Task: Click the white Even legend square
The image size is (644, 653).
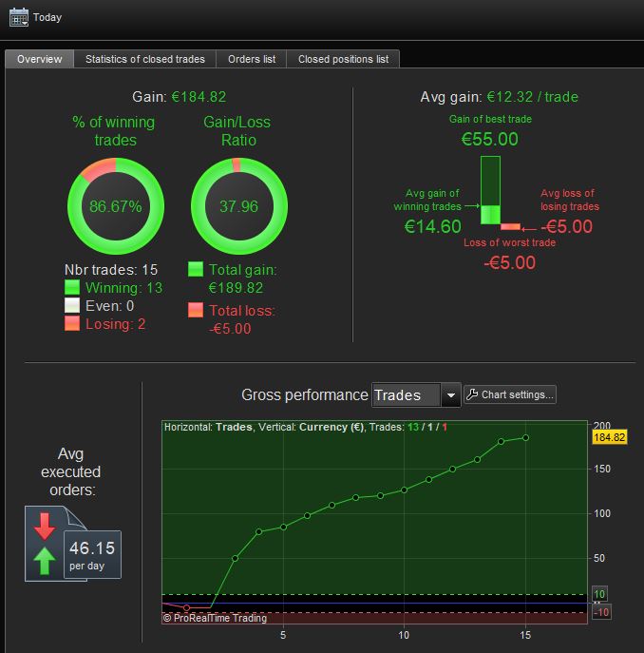Action: click(x=72, y=305)
